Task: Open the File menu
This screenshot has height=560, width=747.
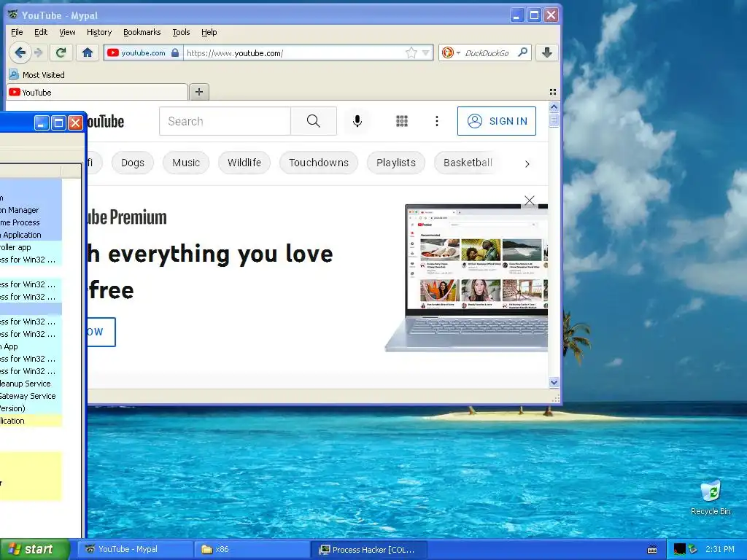Action: pyautogui.click(x=17, y=32)
